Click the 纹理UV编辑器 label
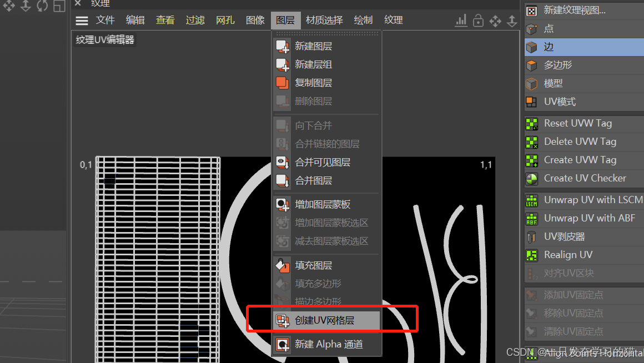This screenshot has height=363, width=644. 105,40
